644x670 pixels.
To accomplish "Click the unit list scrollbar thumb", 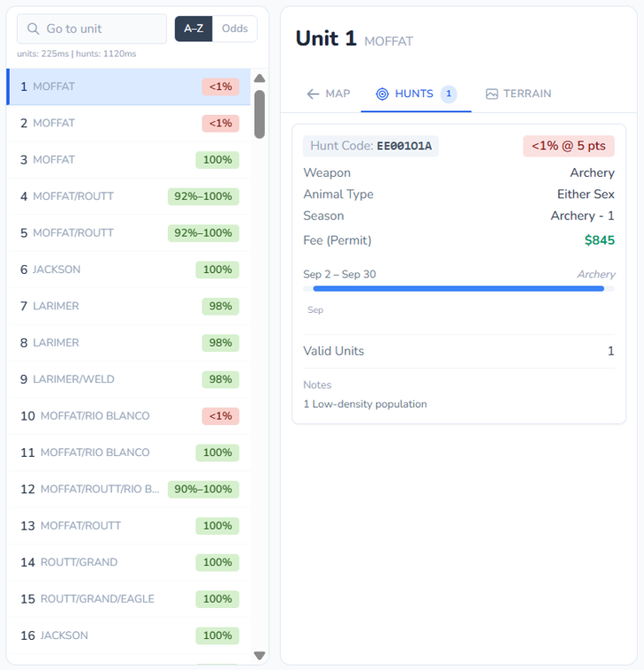I will coord(260,113).
